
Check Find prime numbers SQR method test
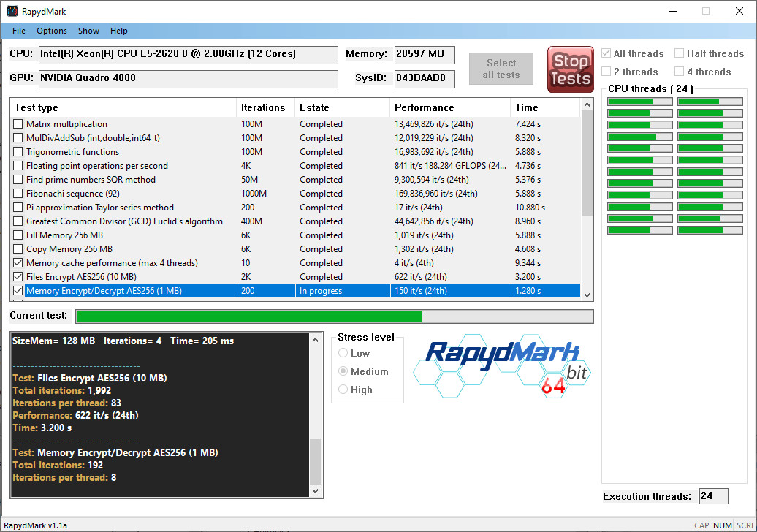18,180
